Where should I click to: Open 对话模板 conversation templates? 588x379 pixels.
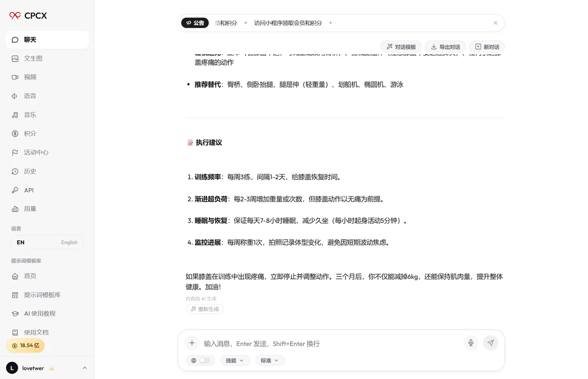(401, 47)
